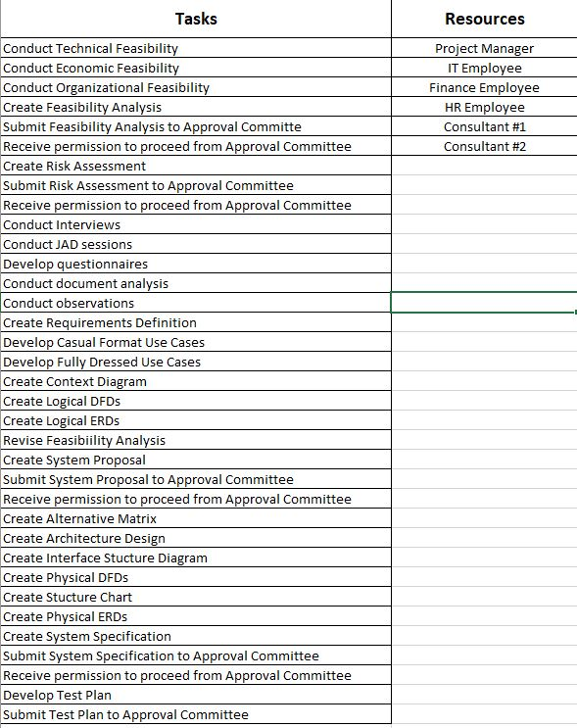
Task: Select the Create Logical ERDs cell
Action: tap(196, 420)
